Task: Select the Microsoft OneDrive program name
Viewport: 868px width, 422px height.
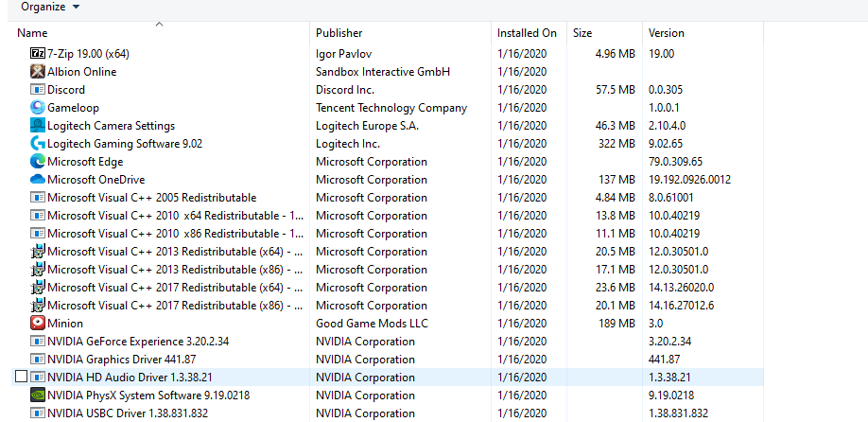Action: pos(96,180)
